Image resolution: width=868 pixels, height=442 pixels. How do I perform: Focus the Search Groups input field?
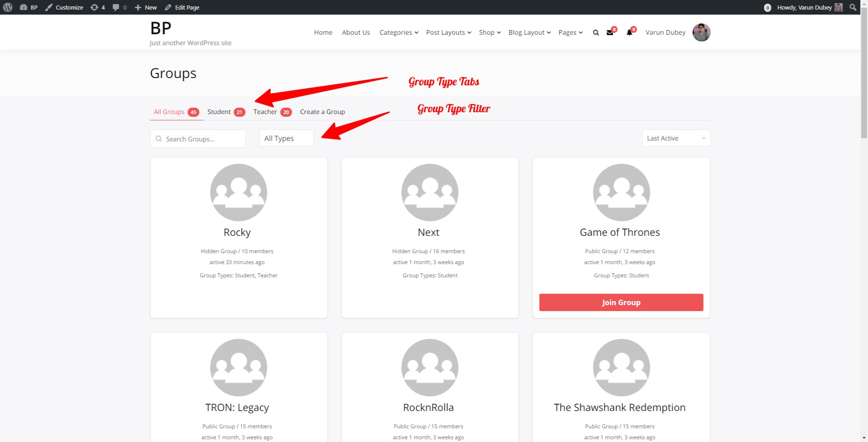coord(198,139)
